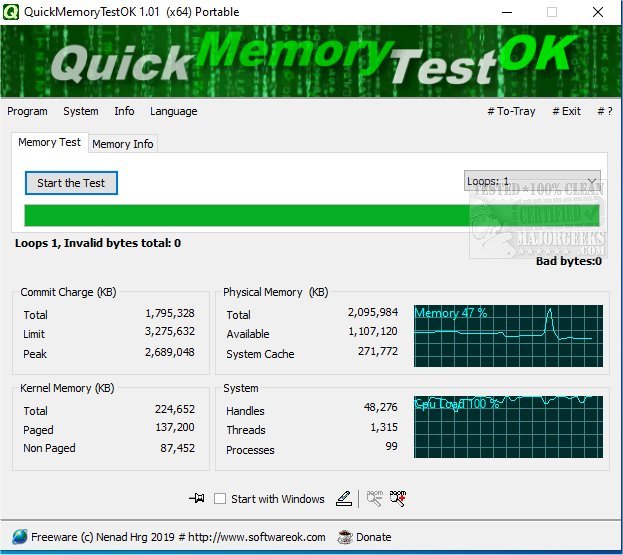The height and width of the screenshot is (555, 623).
Task: Open the softwareok.com website link
Action: pos(263,537)
